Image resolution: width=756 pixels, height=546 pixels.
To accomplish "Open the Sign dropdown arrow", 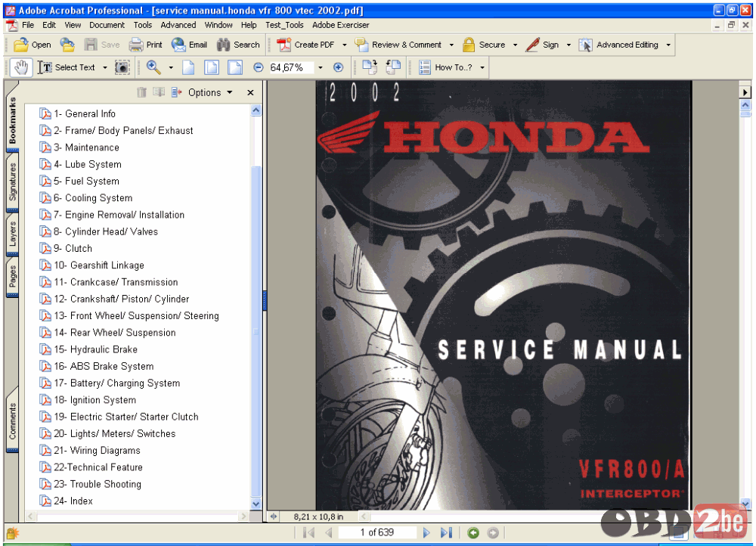I will [x=569, y=45].
